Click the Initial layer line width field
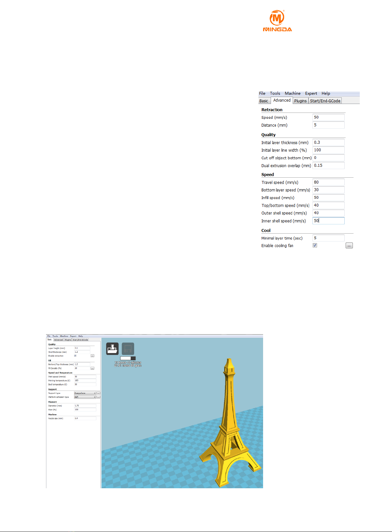Image resolution: width=392 pixels, height=532 pixels. (x=328, y=150)
